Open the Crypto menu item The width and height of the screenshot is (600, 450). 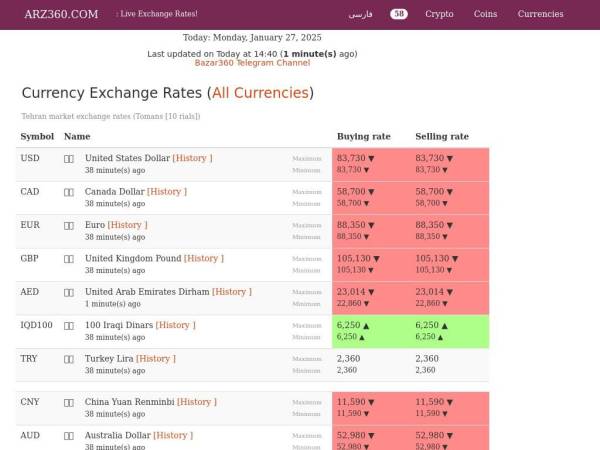[x=439, y=14]
